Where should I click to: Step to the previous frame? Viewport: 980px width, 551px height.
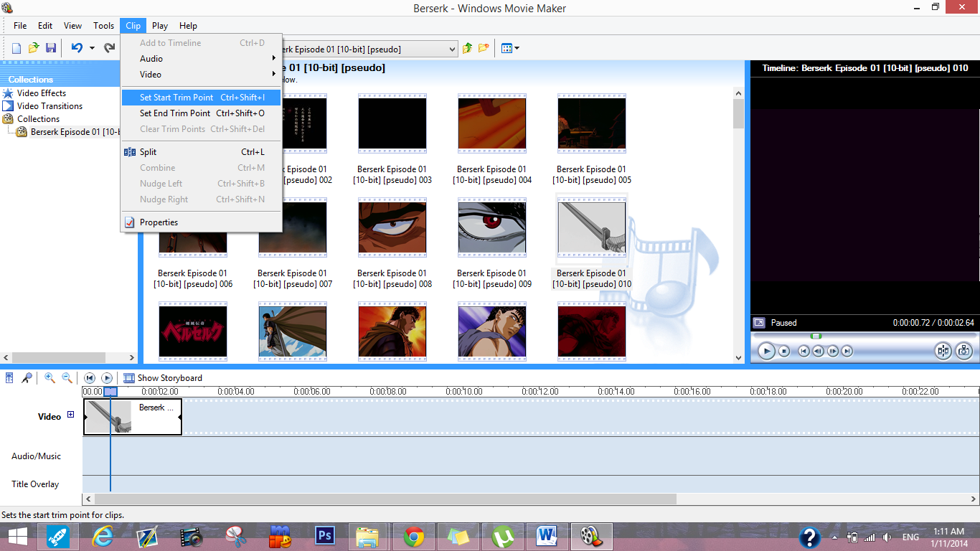point(819,351)
